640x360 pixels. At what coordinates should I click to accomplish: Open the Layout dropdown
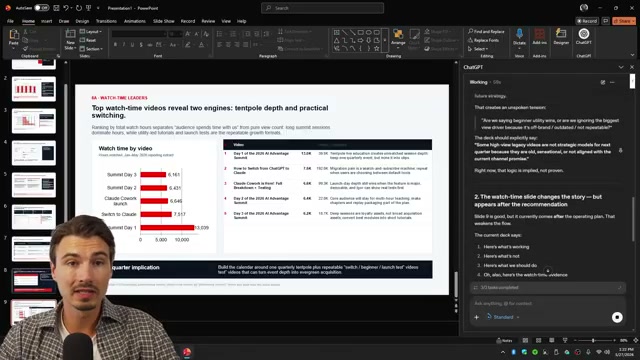91,31
